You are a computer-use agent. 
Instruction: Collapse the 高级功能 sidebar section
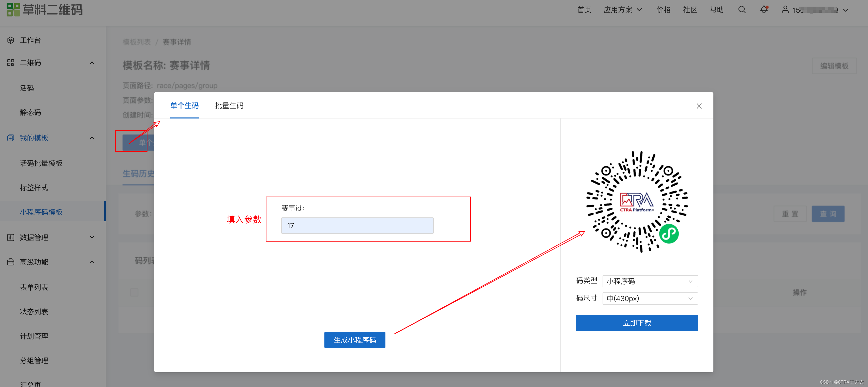coord(92,262)
